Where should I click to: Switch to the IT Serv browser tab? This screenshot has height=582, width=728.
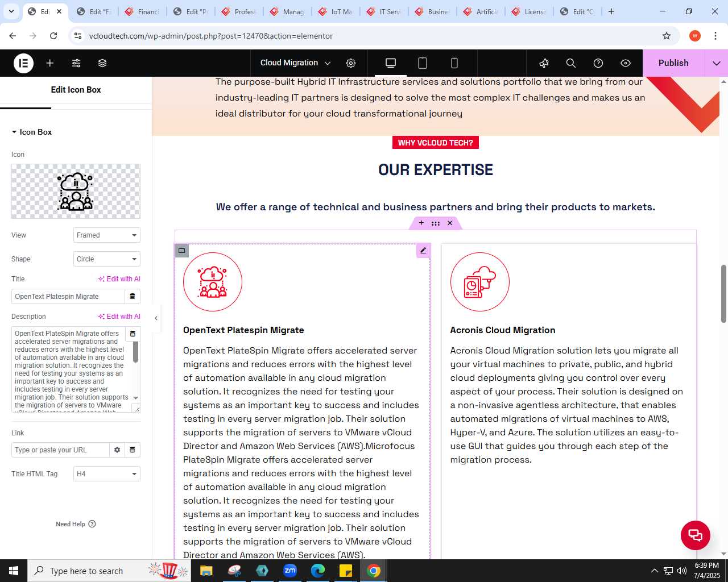tap(384, 11)
